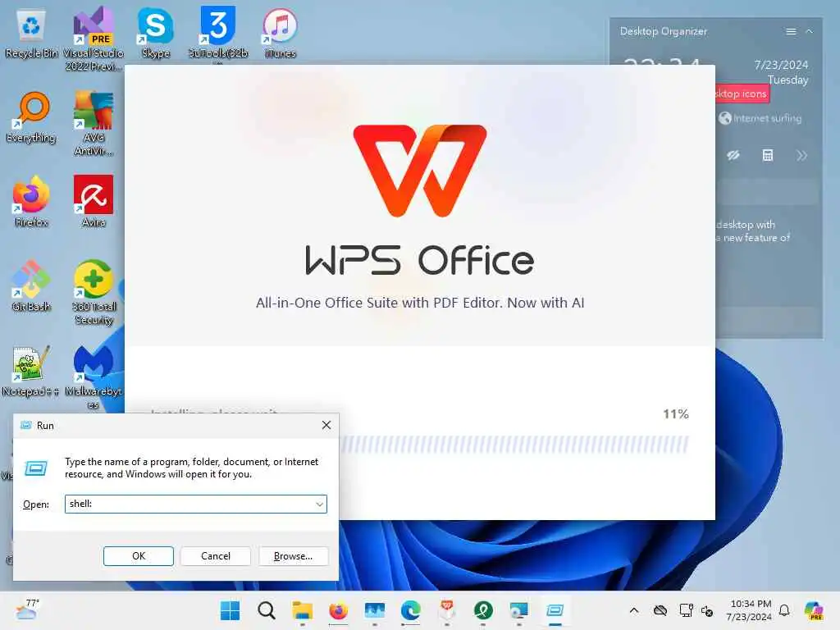Viewport: 840px width, 630px height.
Task: Click the All-in-One Office Suite tagline
Action: click(x=420, y=303)
